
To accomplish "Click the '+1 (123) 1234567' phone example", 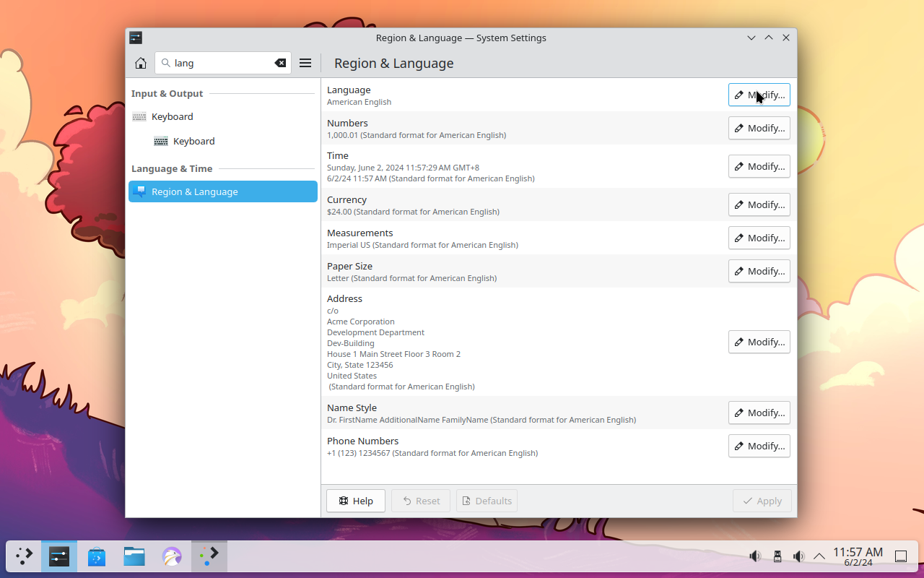I will [x=359, y=453].
